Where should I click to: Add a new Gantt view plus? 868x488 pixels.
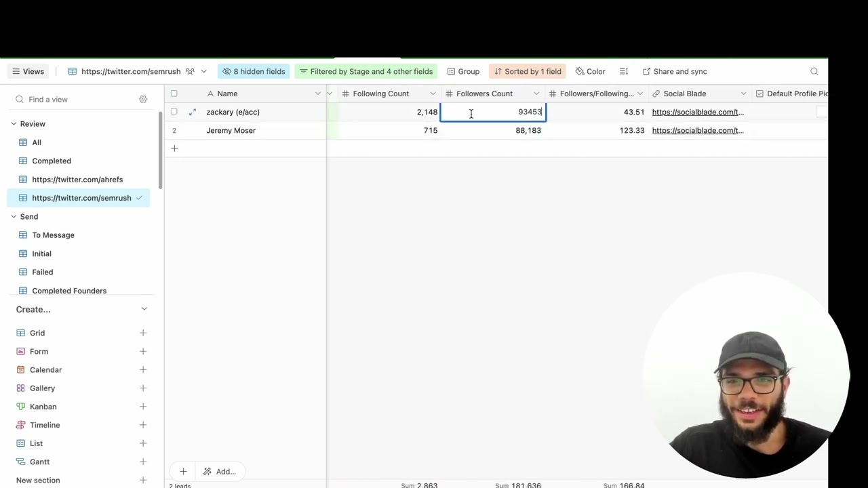(x=143, y=462)
